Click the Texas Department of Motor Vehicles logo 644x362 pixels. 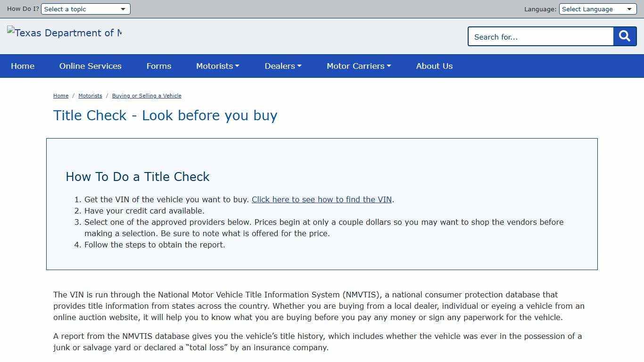coord(64,33)
